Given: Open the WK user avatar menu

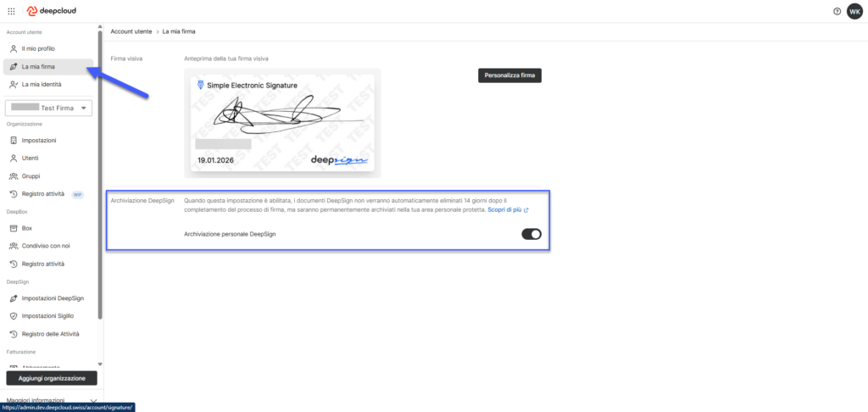Looking at the screenshot, I should tap(854, 11).
